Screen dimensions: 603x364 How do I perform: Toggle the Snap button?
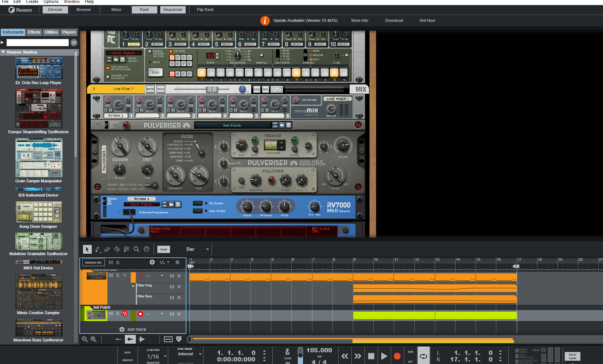pos(163,249)
